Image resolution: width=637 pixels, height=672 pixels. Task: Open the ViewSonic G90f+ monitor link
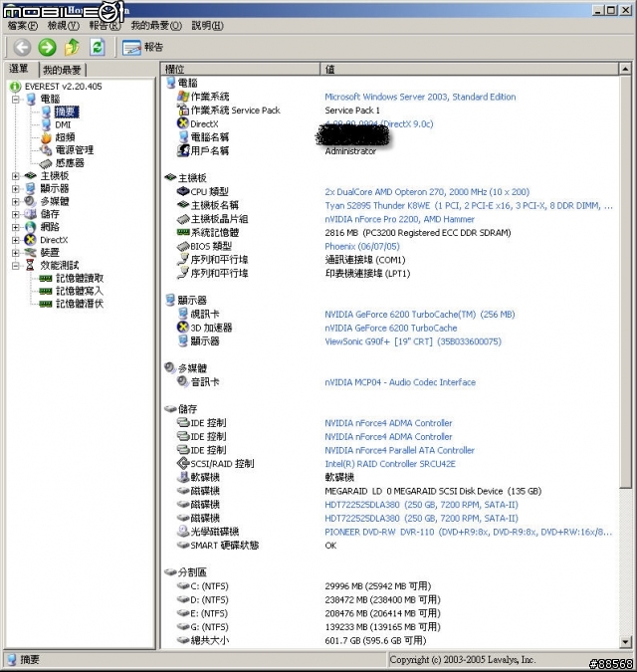tap(413, 341)
